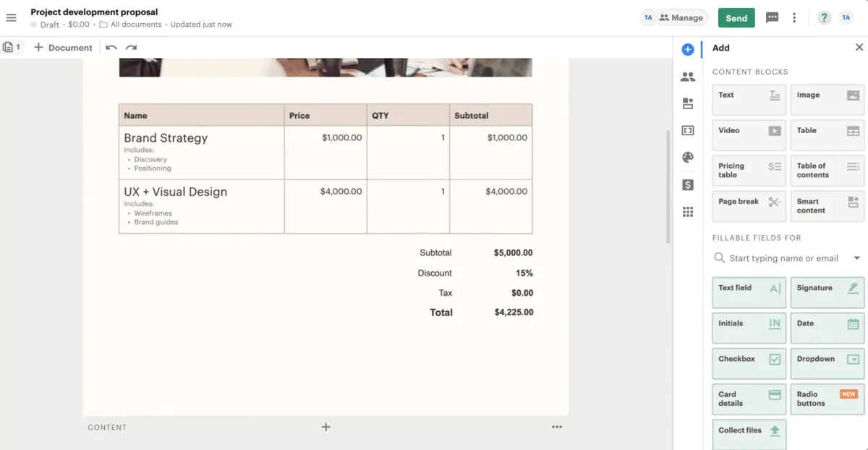This screenshot has height=450, width=868.
Task: Open the Pricing dollar sidebar icon
Action: point(688,185)
